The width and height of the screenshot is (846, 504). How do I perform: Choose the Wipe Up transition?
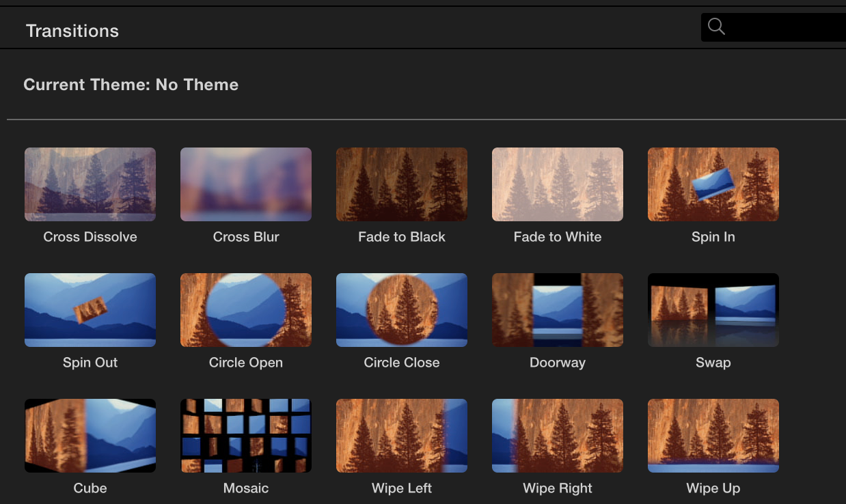click(x=713, y=436)
